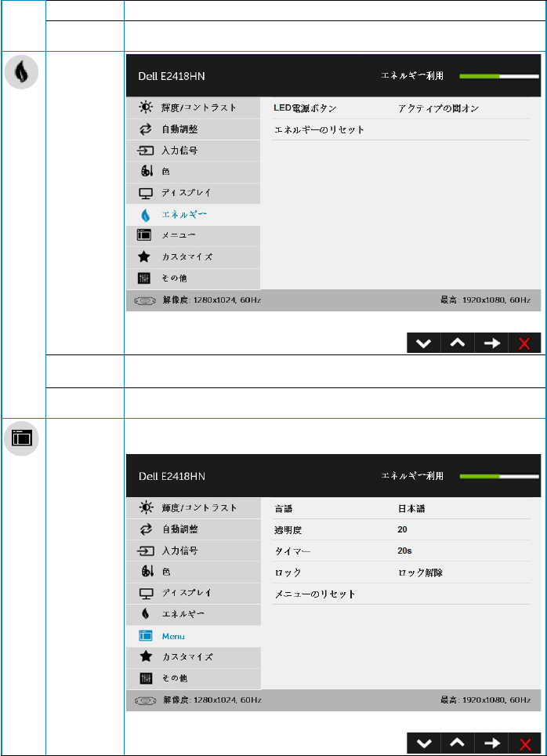Select the 自動調整 arrows icon in the Energy OSD
This screenshot has width=547, height=756.
[145, 129]
